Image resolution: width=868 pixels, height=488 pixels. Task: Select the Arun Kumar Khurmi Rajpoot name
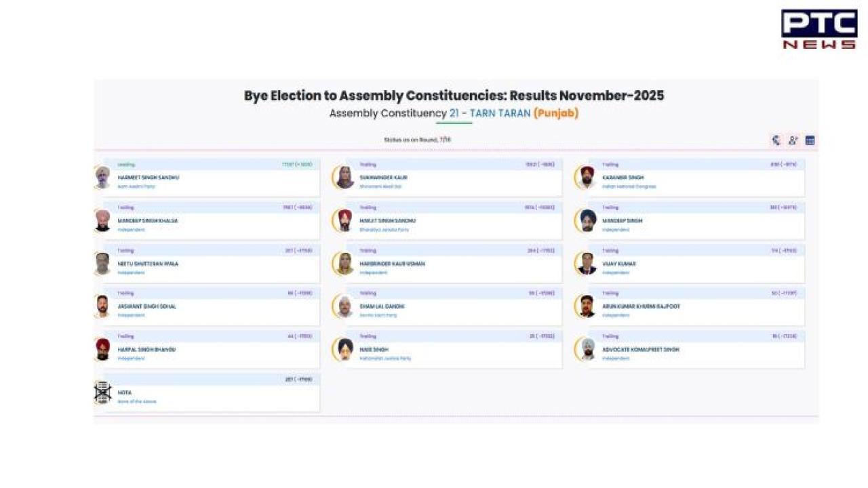pos(641,306)
